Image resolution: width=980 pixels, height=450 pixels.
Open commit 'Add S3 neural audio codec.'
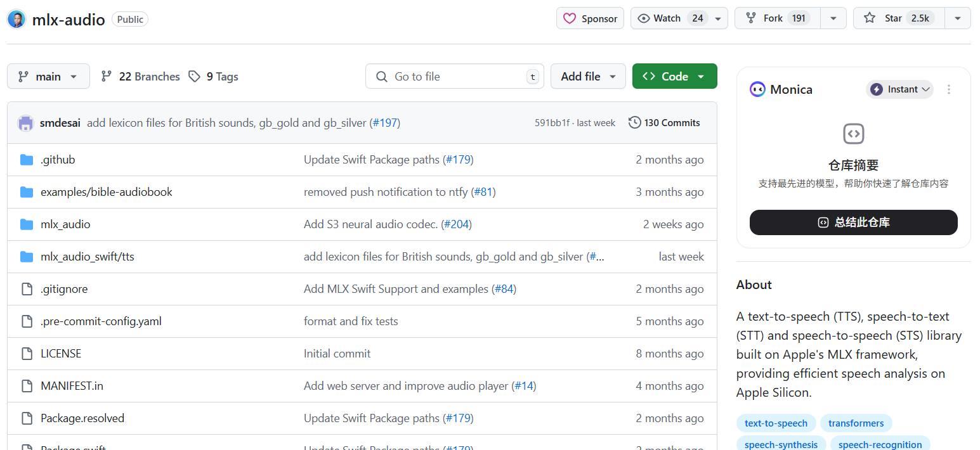tap(371, 224)
